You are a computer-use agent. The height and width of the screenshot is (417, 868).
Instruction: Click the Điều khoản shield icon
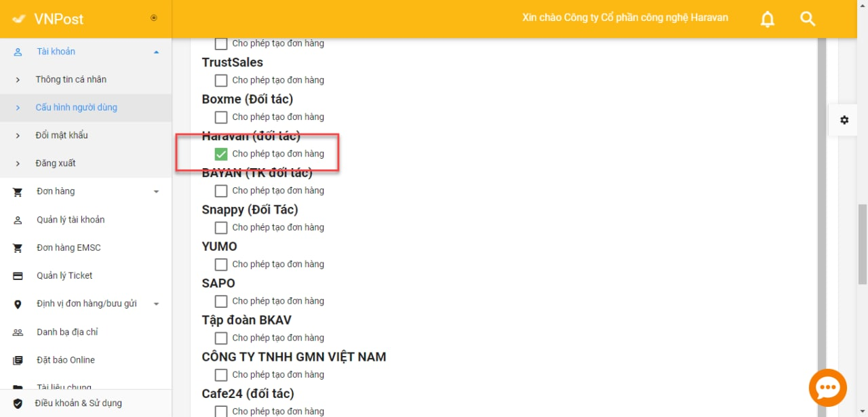(18, 403)
